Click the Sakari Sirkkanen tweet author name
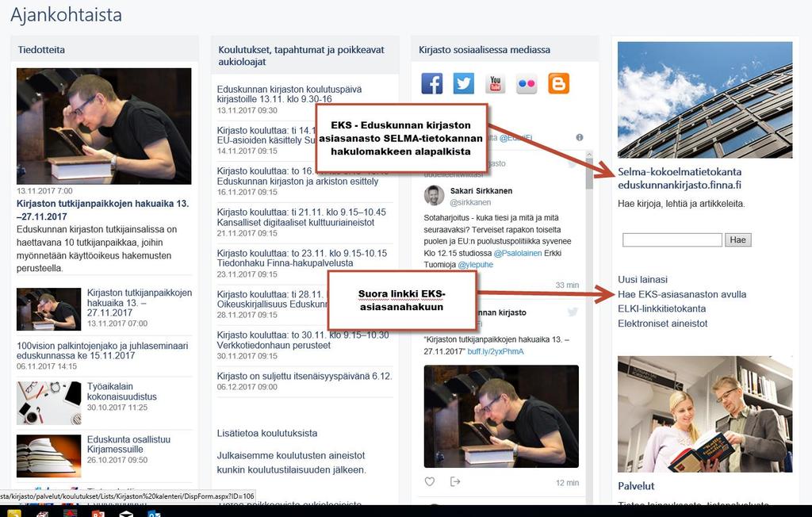Image resolution: width=812 pixels, height=517 pixels. (x=481, y=190)
